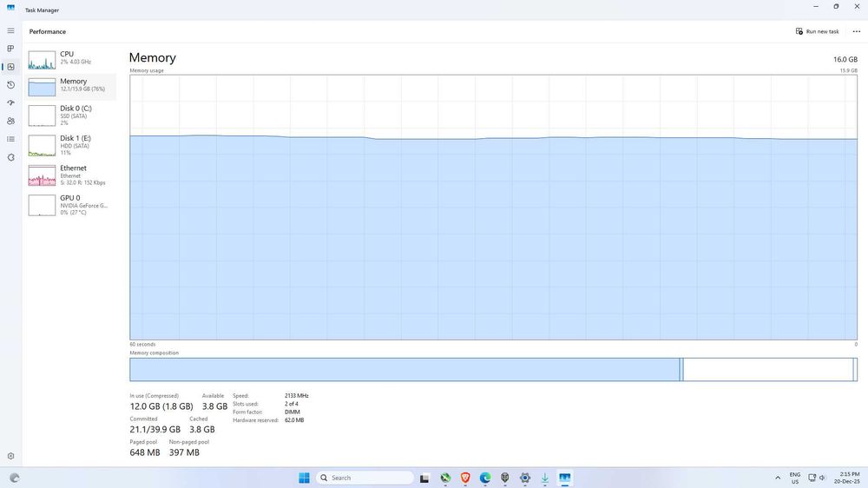Click the 12.0 GB (1.8 GB) in-use value

[x=161, y=406]
